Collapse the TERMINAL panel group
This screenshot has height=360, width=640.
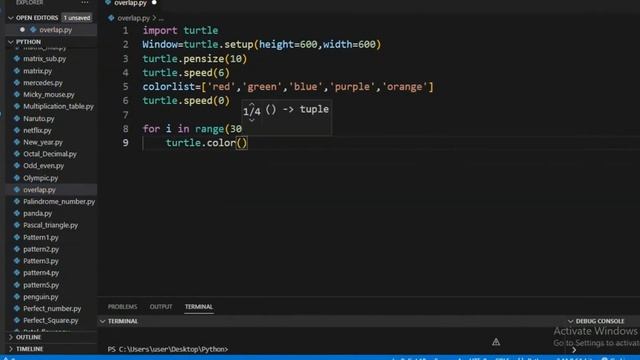(102, 322)
